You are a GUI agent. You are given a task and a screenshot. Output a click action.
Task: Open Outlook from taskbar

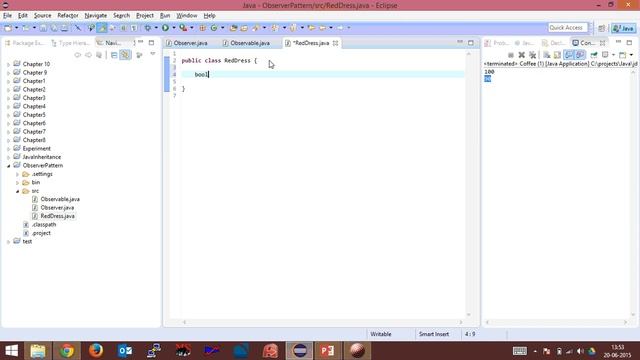coord(125,351)
